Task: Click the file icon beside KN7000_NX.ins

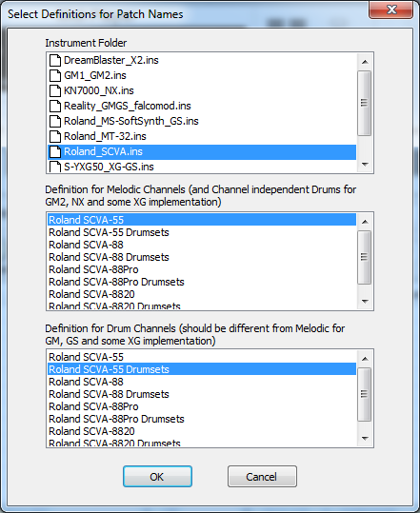Action: pyautogui.click(x=55, y=90)
